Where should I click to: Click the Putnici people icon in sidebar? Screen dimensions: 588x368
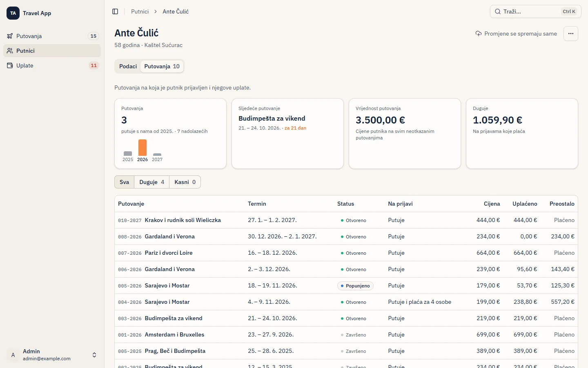click(x=10, y=51)
